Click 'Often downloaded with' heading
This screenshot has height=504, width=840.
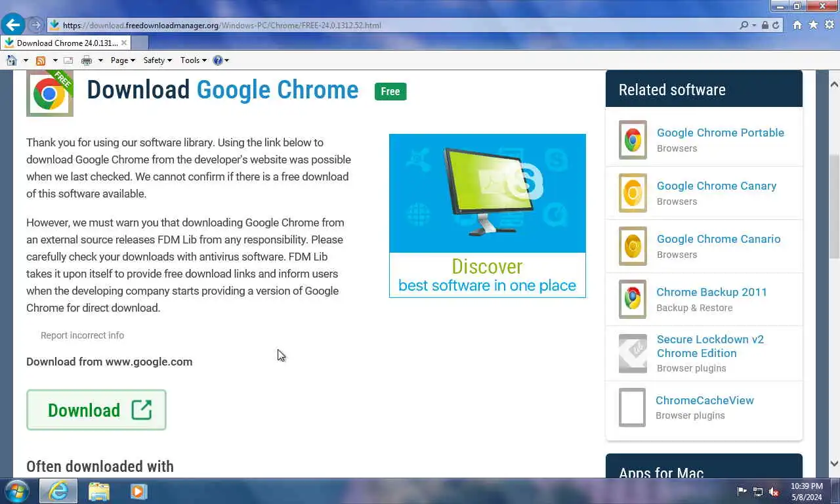pyautogui.click(x=100, y=467)
